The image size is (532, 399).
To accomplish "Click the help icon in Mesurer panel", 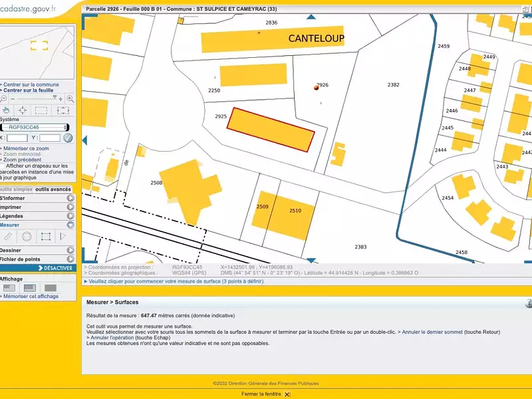I will pos(529,303).
